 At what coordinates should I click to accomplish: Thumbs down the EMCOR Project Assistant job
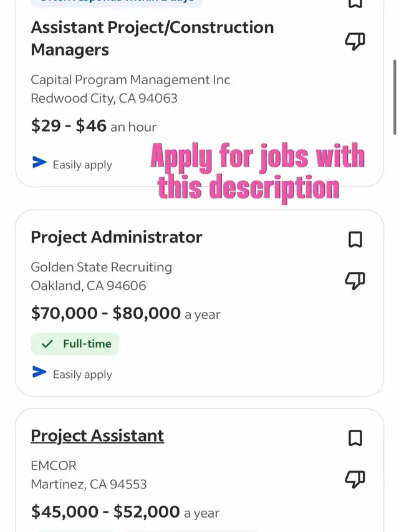355,480
